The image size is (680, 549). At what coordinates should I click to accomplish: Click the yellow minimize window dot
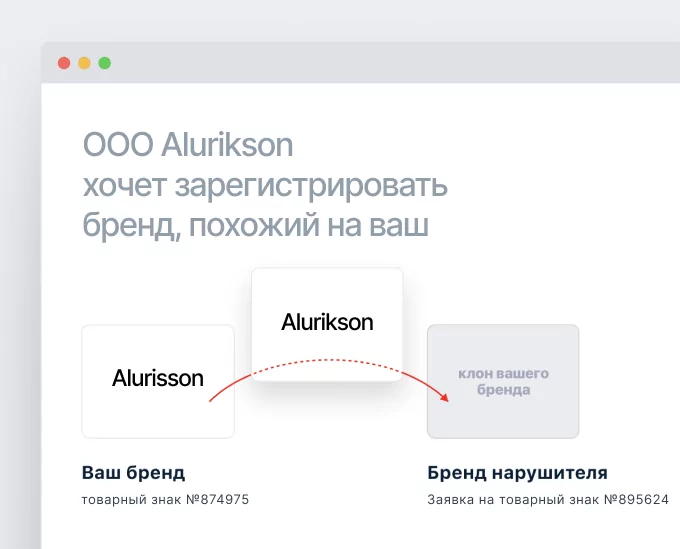pos(84,63)
